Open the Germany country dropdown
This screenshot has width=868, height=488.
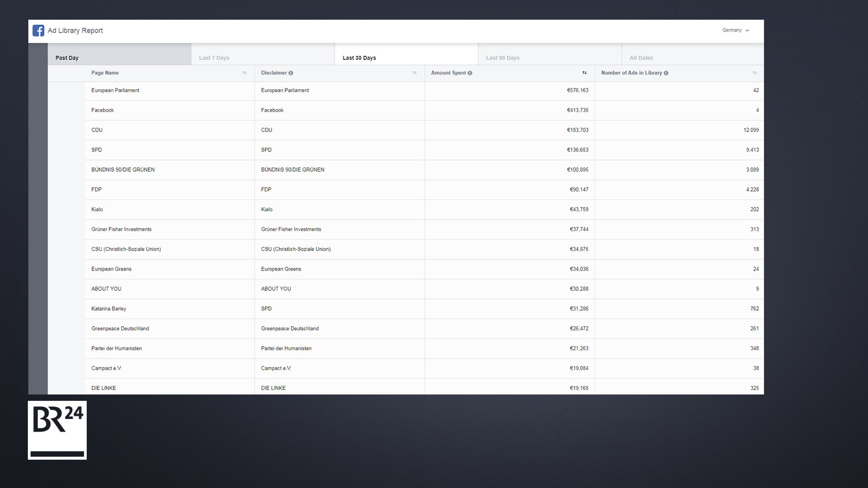pos(735,30)
